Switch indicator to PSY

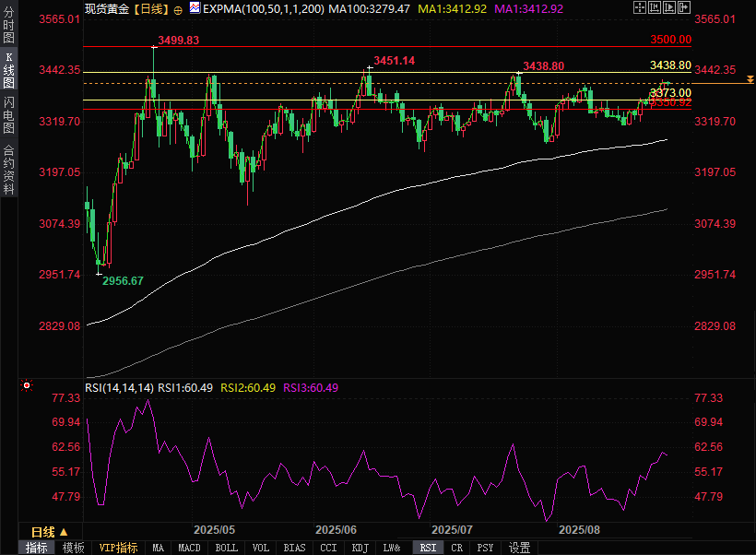tap(486, 548)
